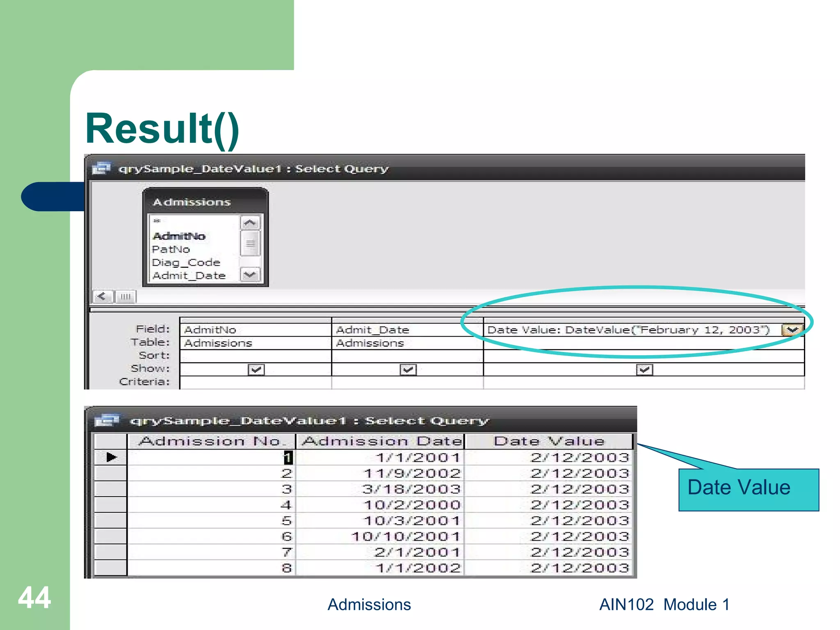Click Admission Date cell 11/9/2002

click(380, 473)
